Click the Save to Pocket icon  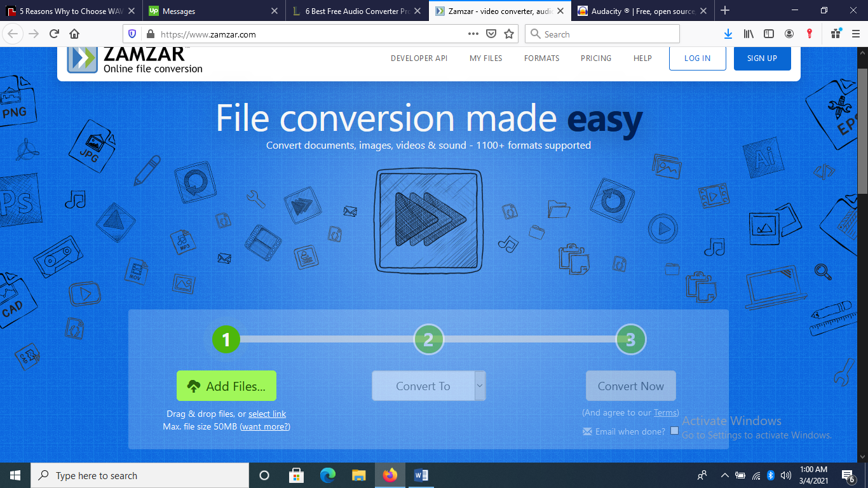point(491,34)
